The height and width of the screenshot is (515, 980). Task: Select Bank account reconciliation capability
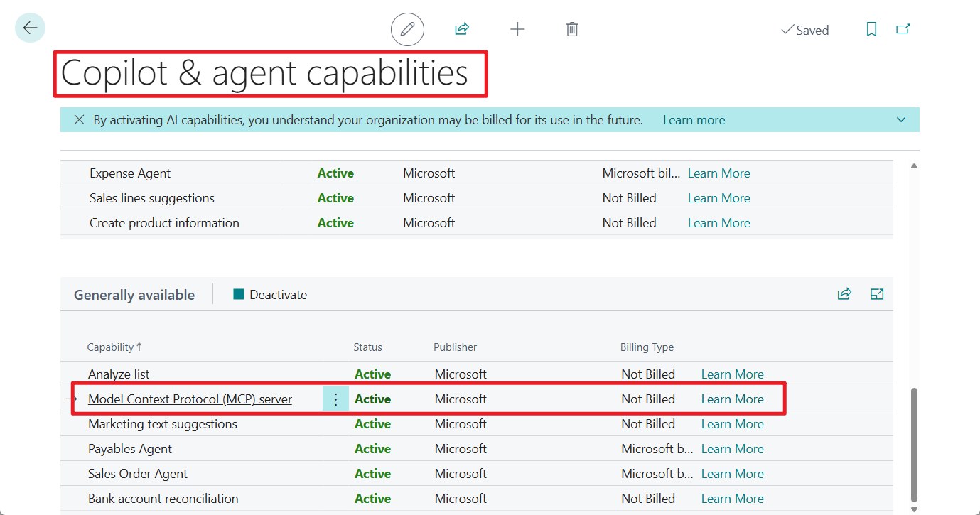(163, 499)
